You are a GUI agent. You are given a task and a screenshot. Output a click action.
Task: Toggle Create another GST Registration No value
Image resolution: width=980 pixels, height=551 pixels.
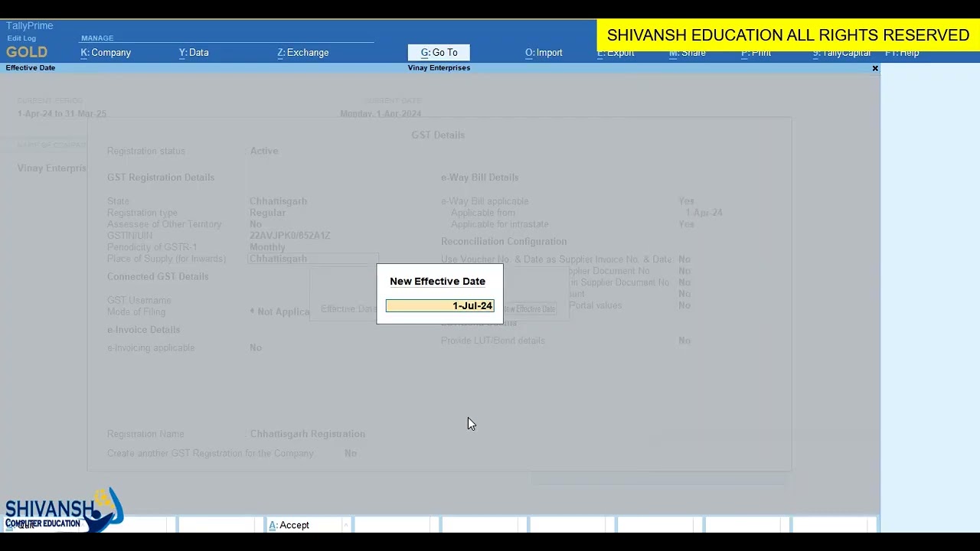coord(351,453)
